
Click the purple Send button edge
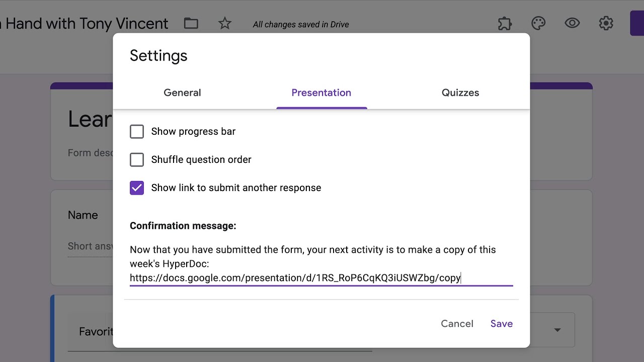(637, 23)
